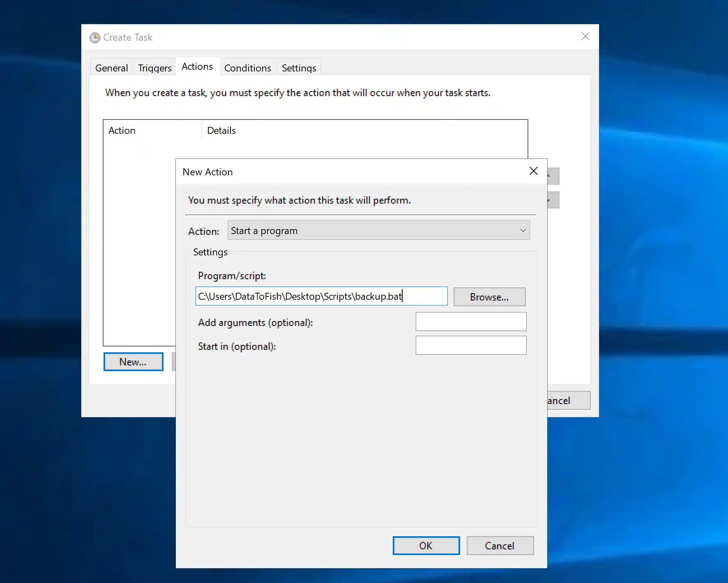Focus the Add arguments field
This screenshot has width=728, height=583.
pos(471,322)
